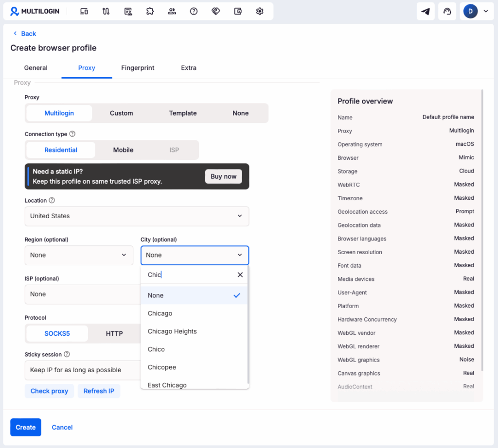Open the wallet billing icon
This screenshot has width=498, height=448.
[238, 12]
